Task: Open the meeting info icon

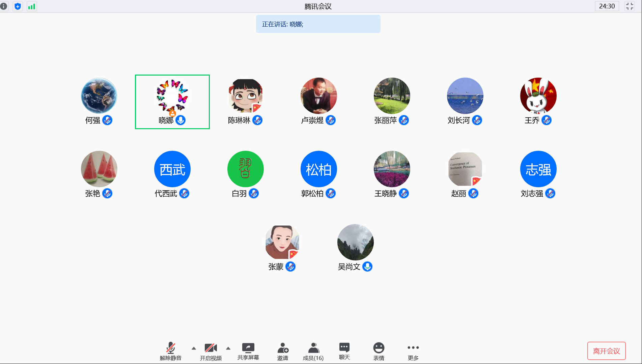Action: click(x=4, y=6)
